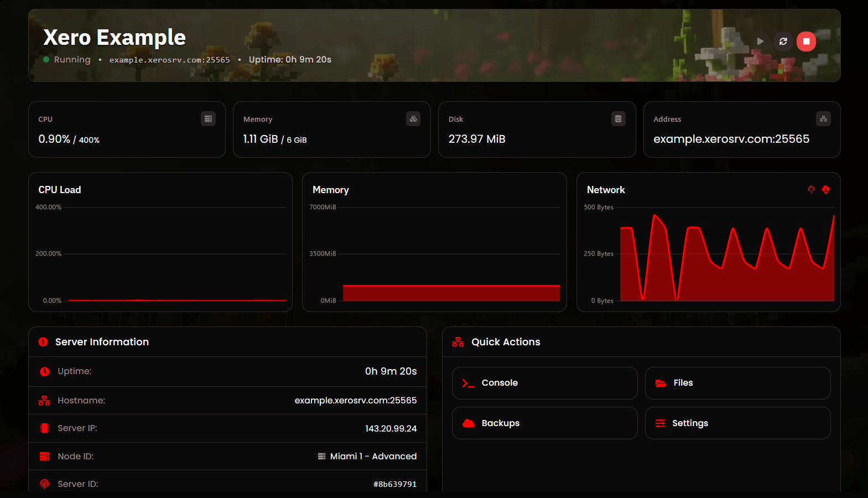868x498 pixels.
Task: Stop the server with red button
Action: coord(806,41)
